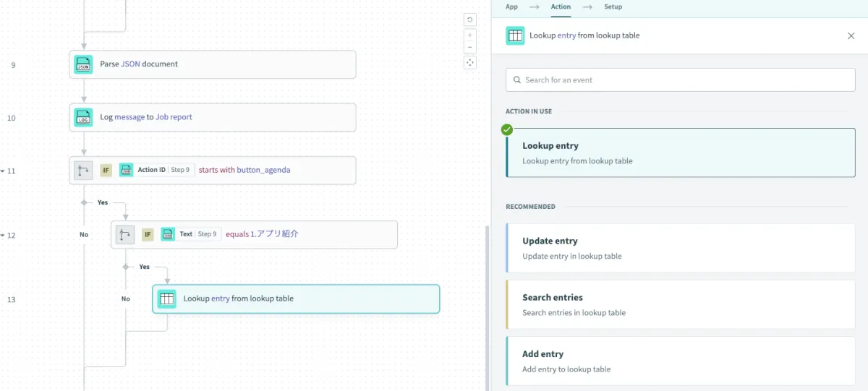Click the canvas vertical scrollbar
The height and width of the screenshot is (391, 868).
coord(487,307)
